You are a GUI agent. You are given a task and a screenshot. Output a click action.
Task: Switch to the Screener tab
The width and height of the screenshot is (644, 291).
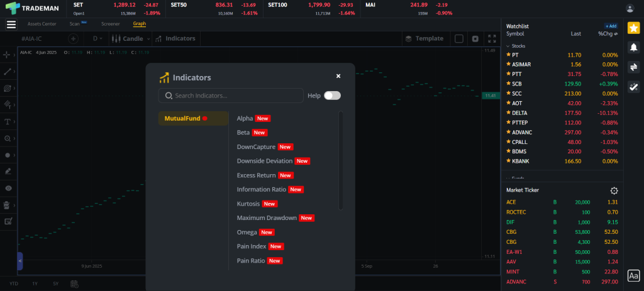tap(111, 24)
